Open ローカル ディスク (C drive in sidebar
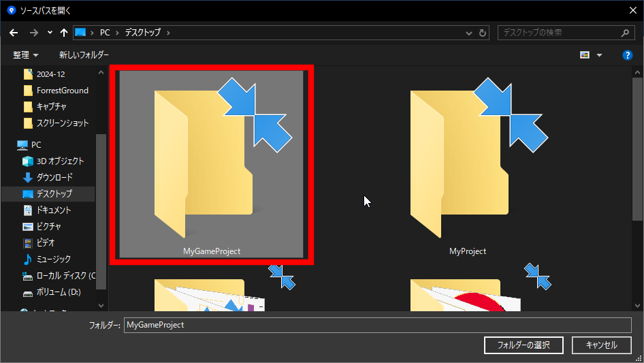The width and height of the screenshot is (644, 363). (66, 276)
